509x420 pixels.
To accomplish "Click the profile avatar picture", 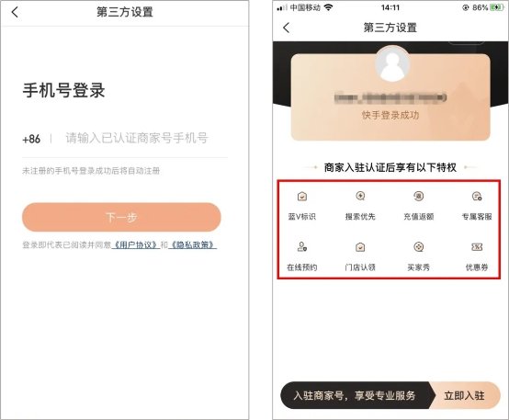I will pos(392,64).
